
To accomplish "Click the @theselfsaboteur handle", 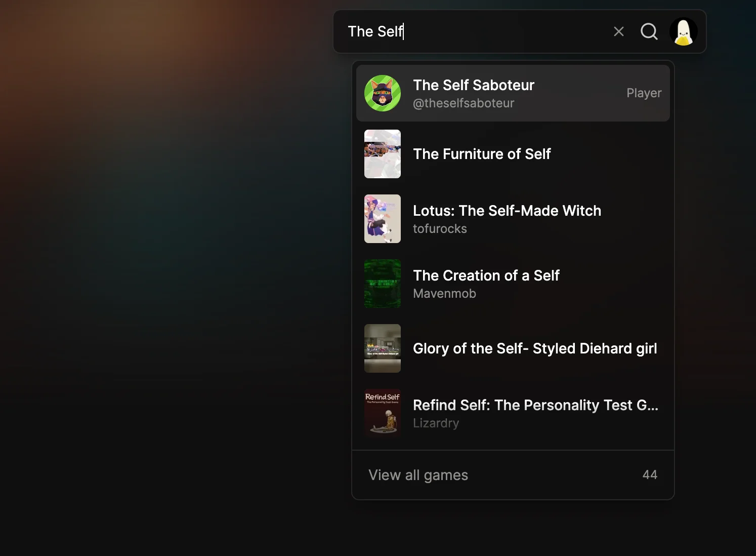I will tap(464, 103).
